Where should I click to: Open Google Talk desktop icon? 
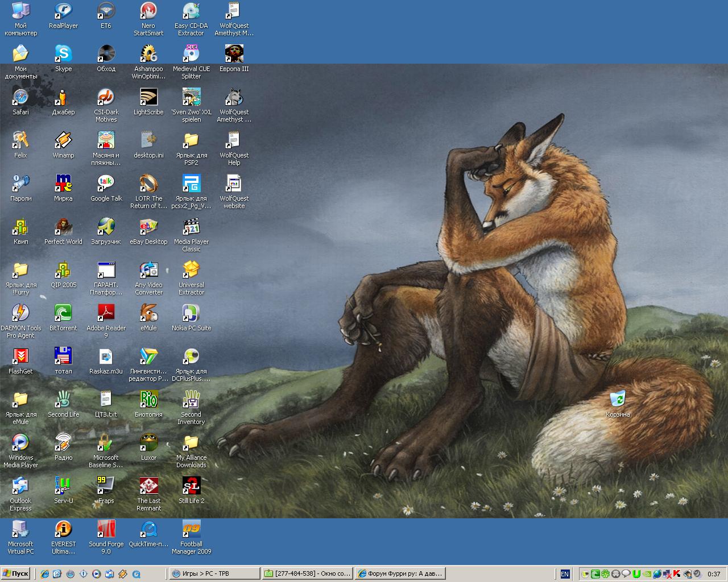(106, 184)
